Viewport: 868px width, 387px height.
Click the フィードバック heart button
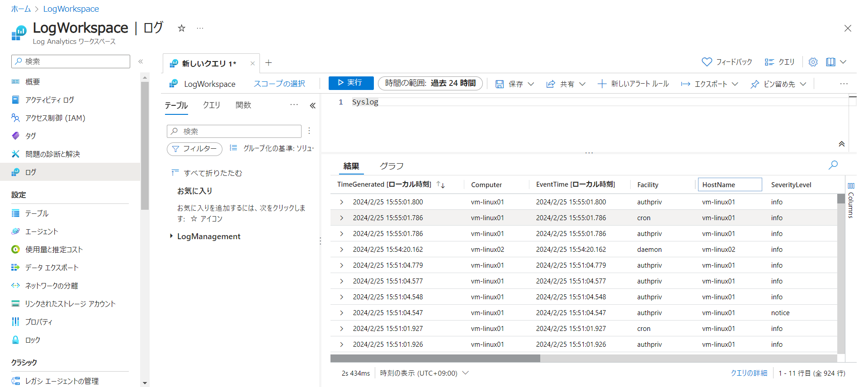727,62
